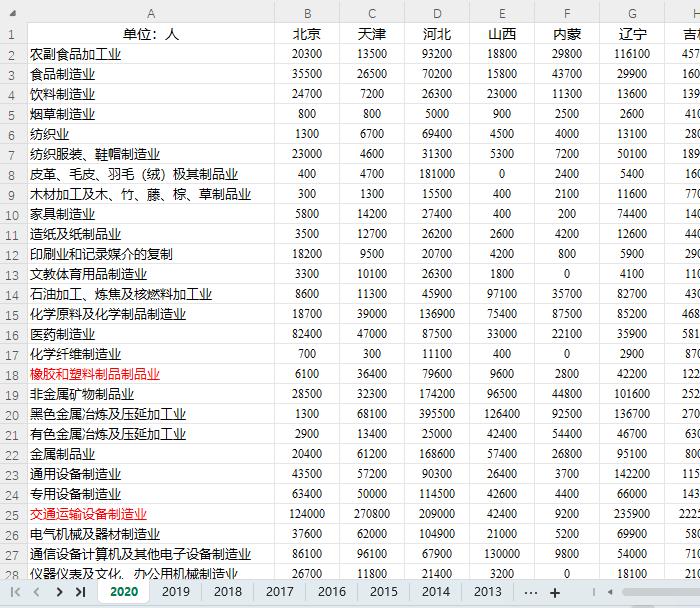Select row 25 header
This screenshot has height=608, width=700.
tap(12, 516)
